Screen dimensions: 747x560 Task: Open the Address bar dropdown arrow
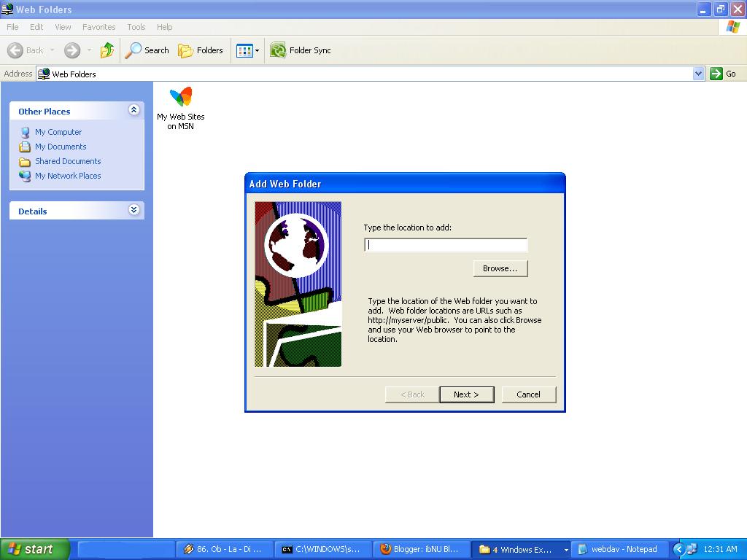click(698, 74)
